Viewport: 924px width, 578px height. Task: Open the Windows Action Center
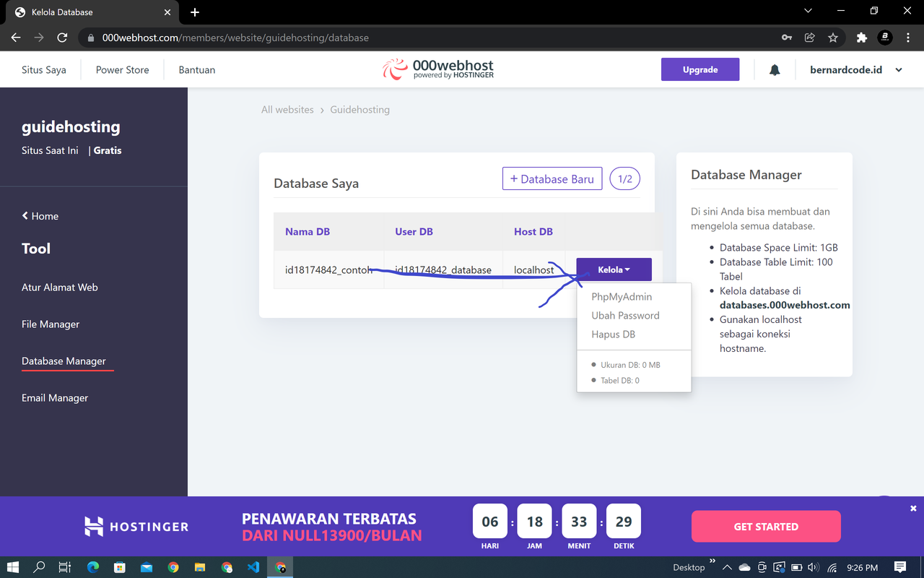[x=900, y=567]
